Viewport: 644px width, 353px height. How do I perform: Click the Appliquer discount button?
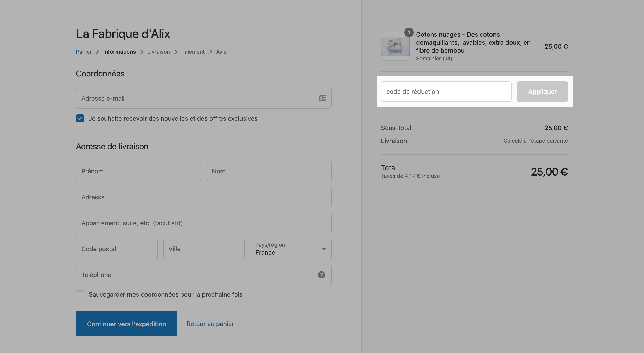pos(542,92)
